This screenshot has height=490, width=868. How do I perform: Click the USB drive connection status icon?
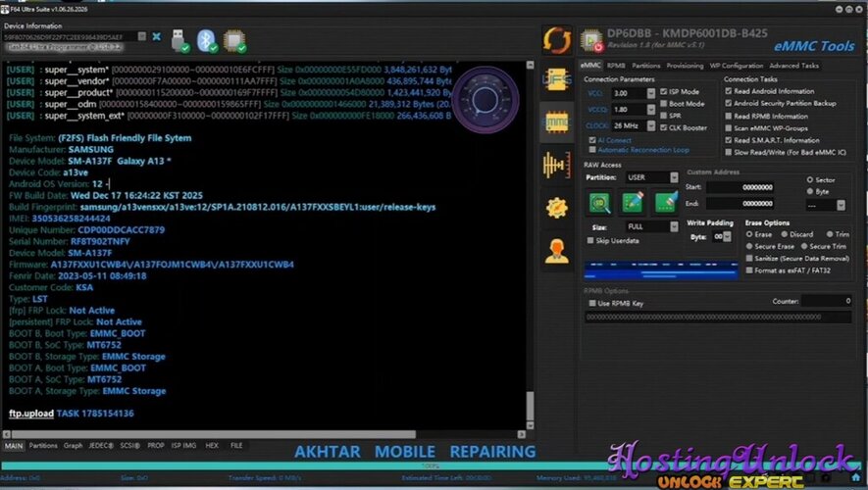tap(179, 41)
